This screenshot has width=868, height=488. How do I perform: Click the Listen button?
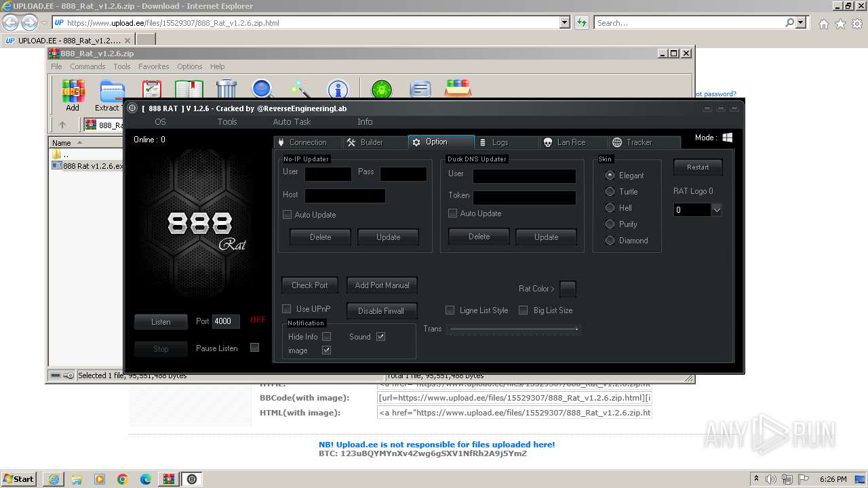pyautogui.click(x=161, y=322)
